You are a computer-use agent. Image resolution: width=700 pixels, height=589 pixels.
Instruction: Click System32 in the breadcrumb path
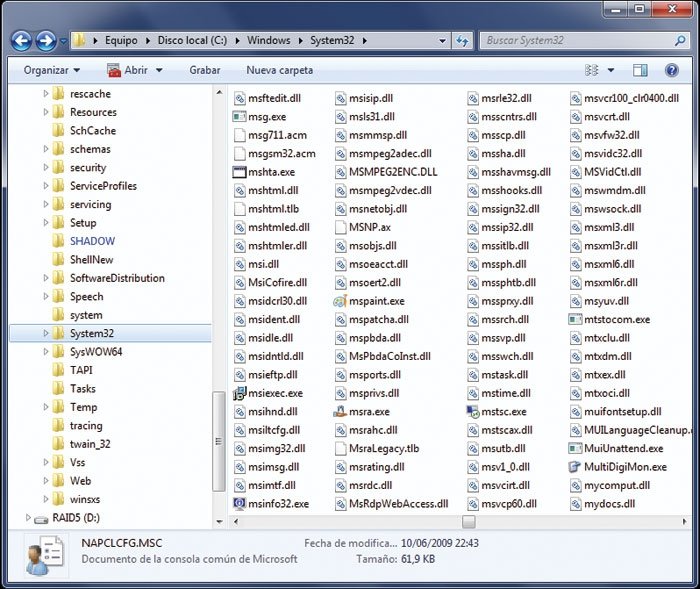click(332, 41)
